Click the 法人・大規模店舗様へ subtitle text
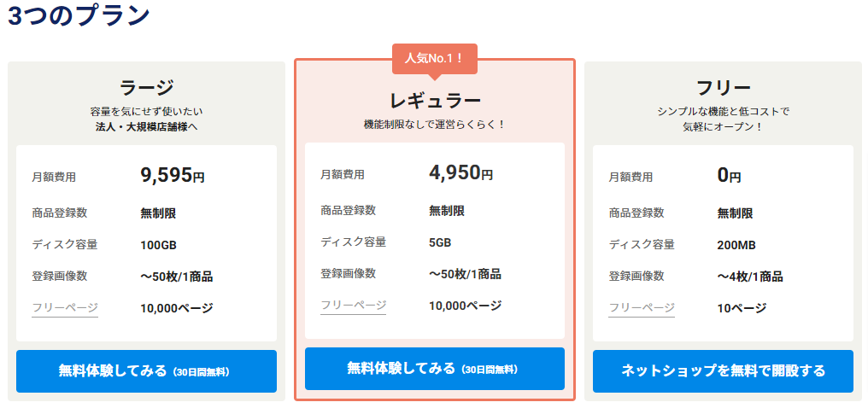The image size is (868, 408). click(146, 127)
